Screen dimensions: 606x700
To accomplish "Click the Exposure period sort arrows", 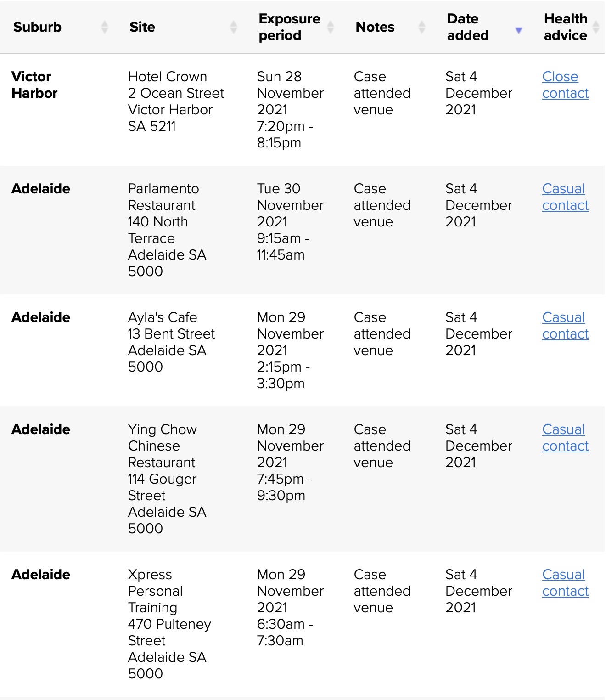I will [x=331, y=27].
